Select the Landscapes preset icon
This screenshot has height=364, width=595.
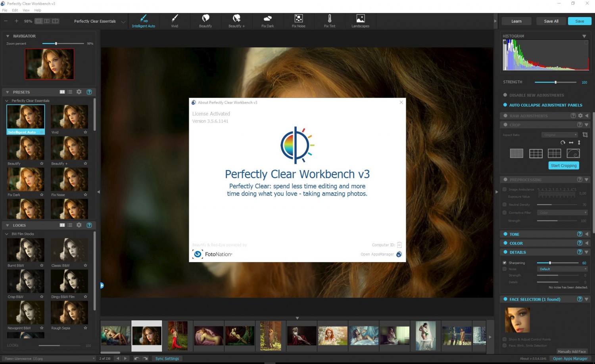coord(360,19)
